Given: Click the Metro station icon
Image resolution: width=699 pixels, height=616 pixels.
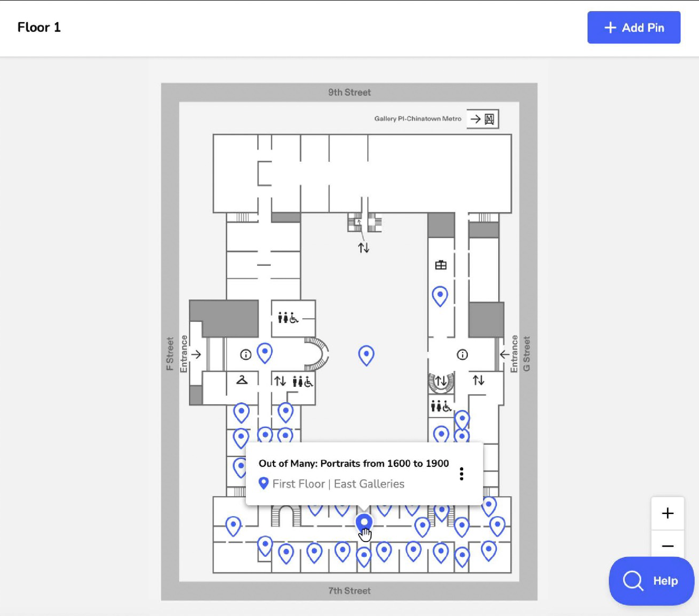Looking at the screenshot, I should coord(489,119).
